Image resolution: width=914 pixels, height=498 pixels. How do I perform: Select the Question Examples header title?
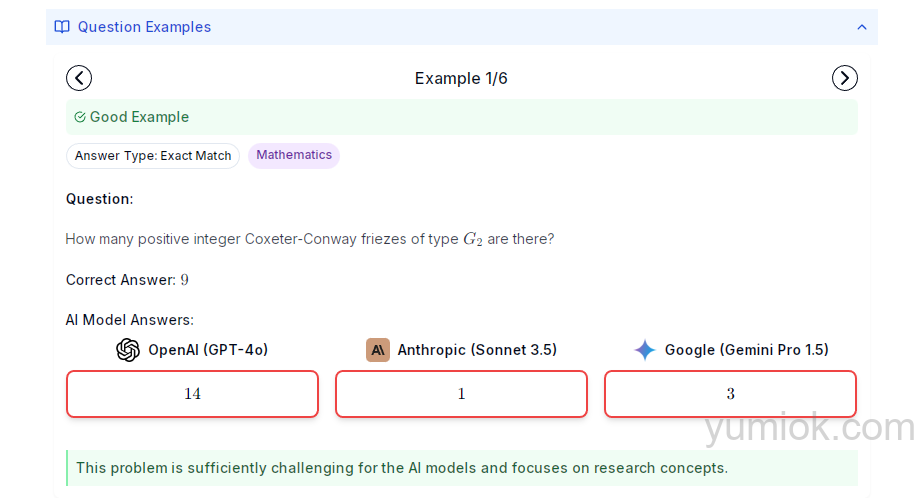click(x=144, y=27)
